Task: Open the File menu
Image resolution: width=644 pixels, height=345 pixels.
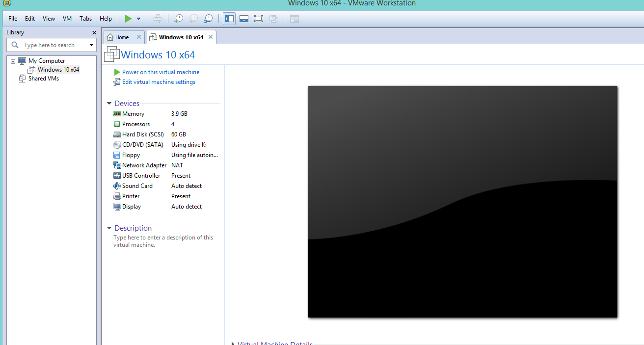Action: 13,19
